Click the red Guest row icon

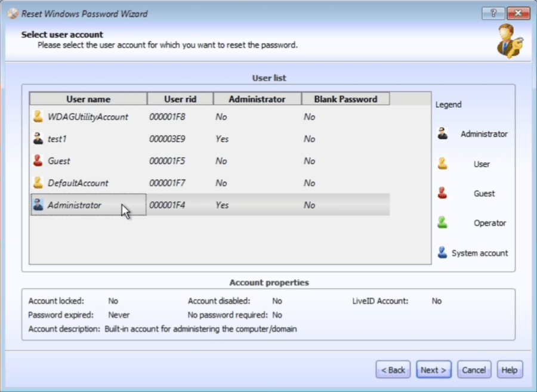pos(38,160)
